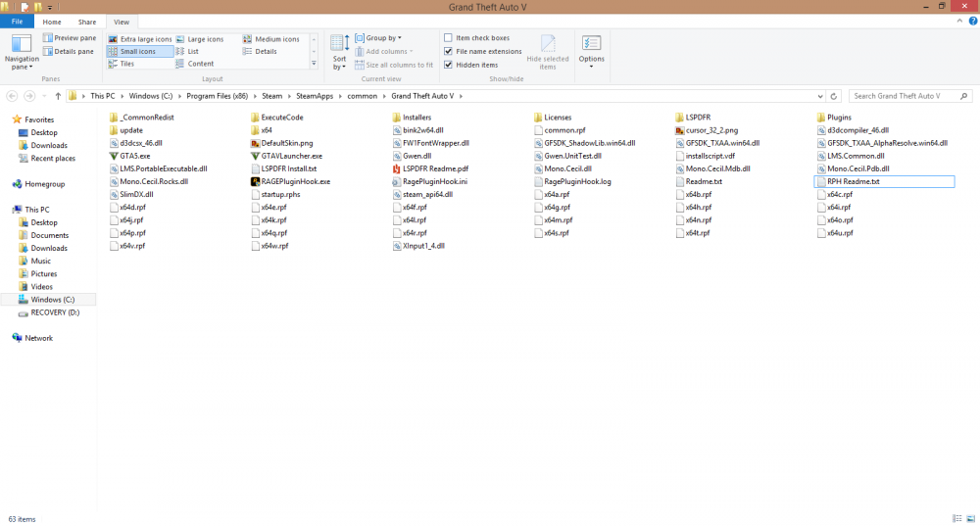This screenshot has height=526, width=980.
Task: Uncheck File name extensions
Action: coord(448,51)
